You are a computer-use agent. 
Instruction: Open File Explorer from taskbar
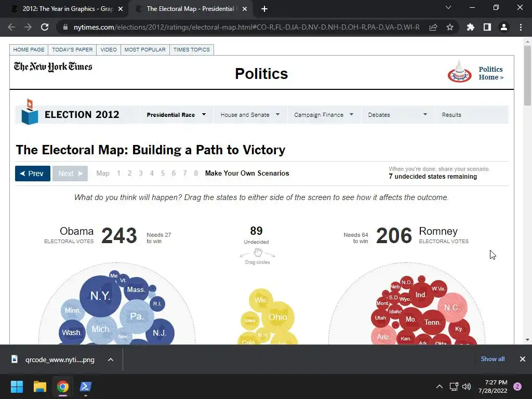[39, 387]
